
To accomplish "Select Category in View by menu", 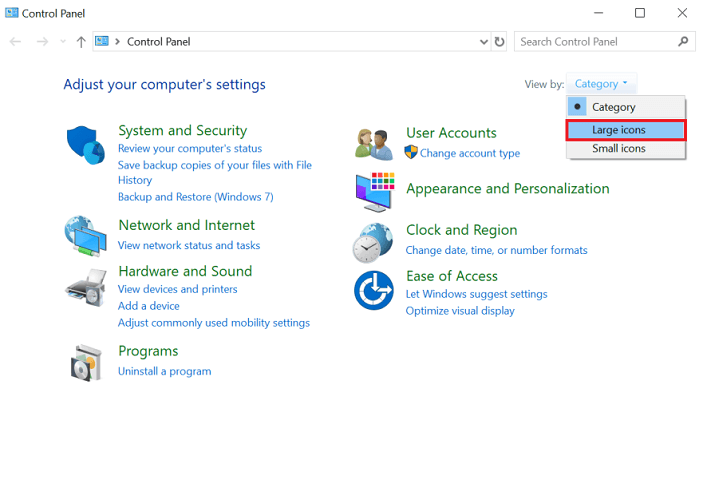I will [626, 107].
